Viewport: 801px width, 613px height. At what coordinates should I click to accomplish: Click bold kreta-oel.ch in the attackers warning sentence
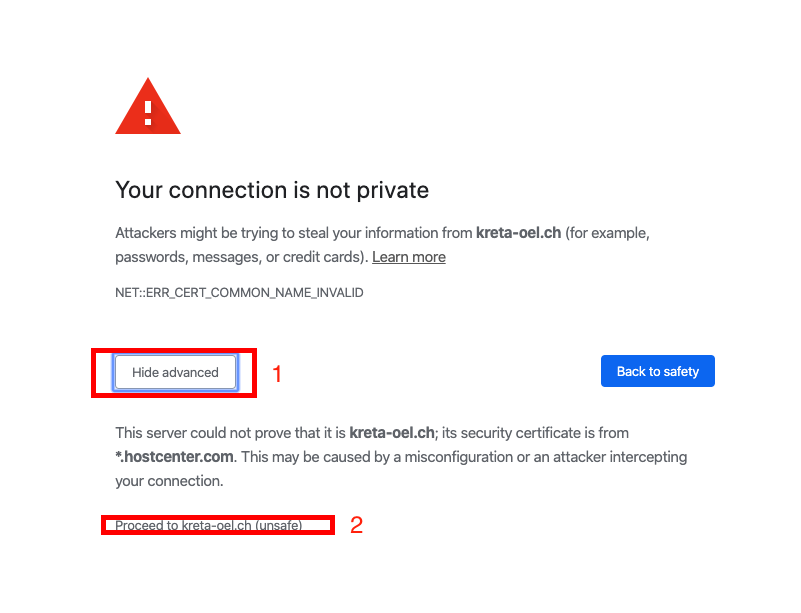click(519, 233)
